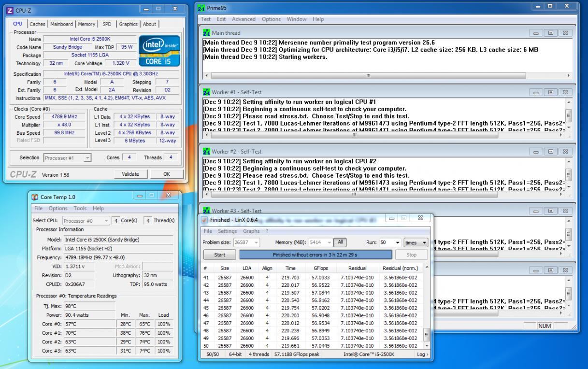Sort LinX results by the Time column header
The height and width of the screenshot is (369, 588).
pyautogui.click(x=290, y=268)
